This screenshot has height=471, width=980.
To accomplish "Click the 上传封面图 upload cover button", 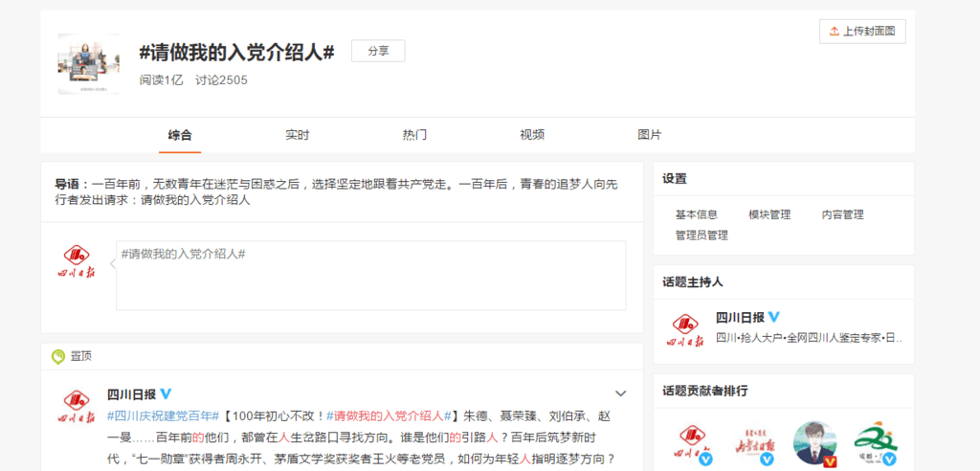I will [x=862, y=32].
